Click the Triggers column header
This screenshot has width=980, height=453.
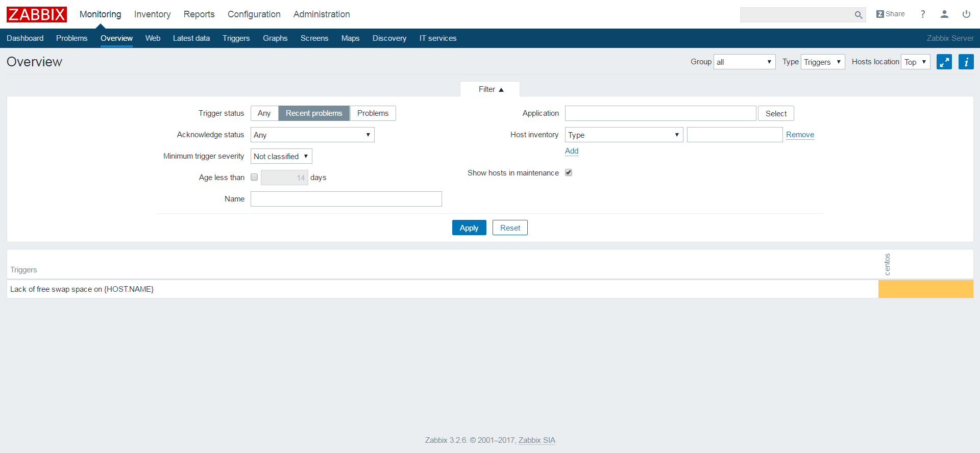tap(23, 270)
